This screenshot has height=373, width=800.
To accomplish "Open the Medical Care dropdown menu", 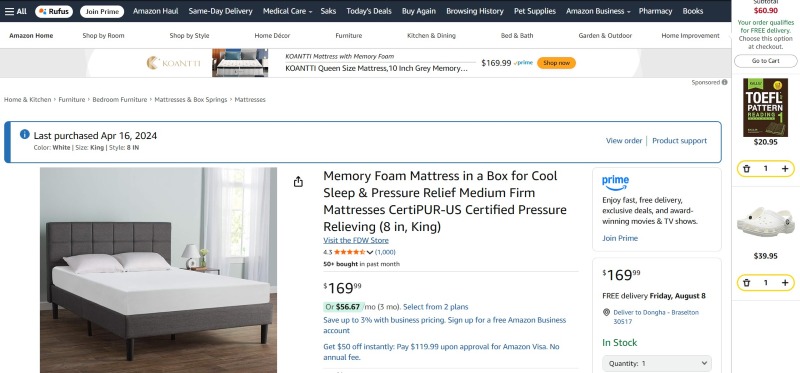I will point(287,11).
